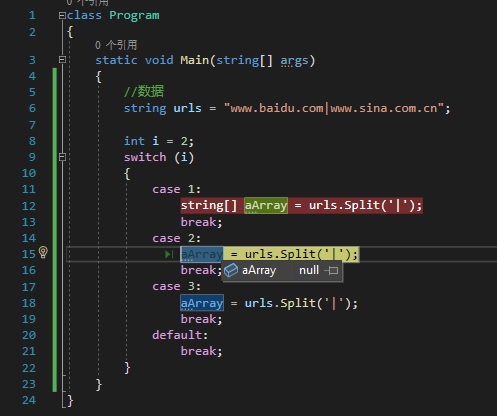Click the case 2: label
This screenshot has height=416, width=497.
[177, 238]
